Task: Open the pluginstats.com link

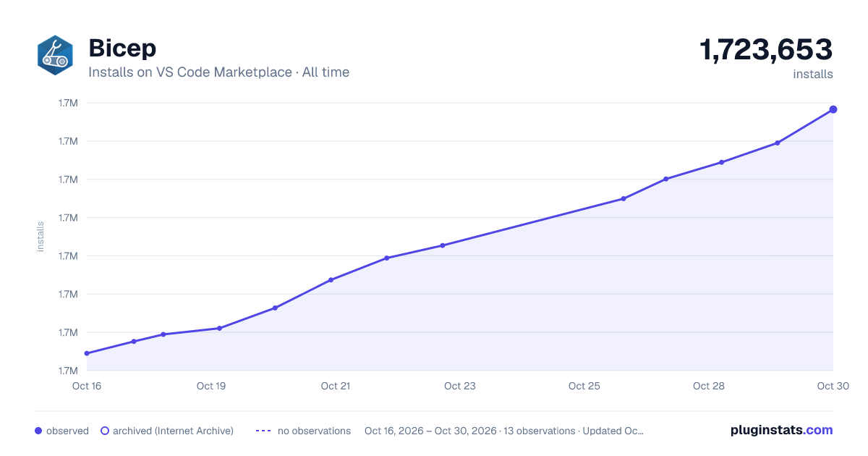Action: click(782, 430)
